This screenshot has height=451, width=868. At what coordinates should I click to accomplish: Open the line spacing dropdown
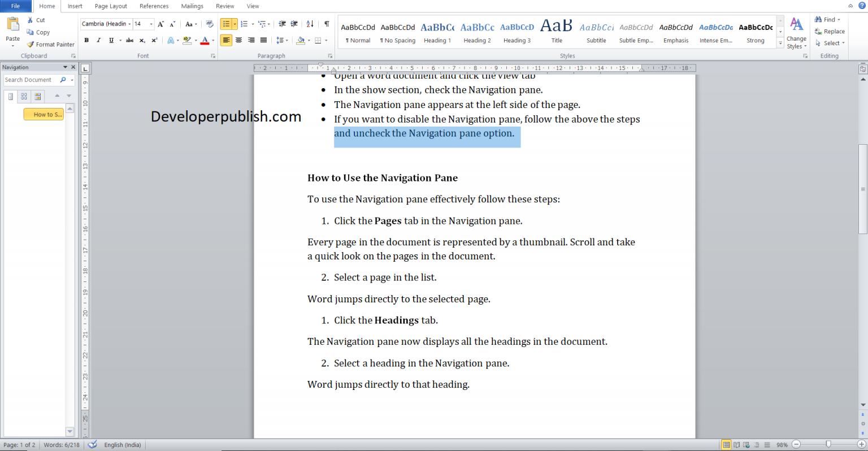tap(285, 40)
